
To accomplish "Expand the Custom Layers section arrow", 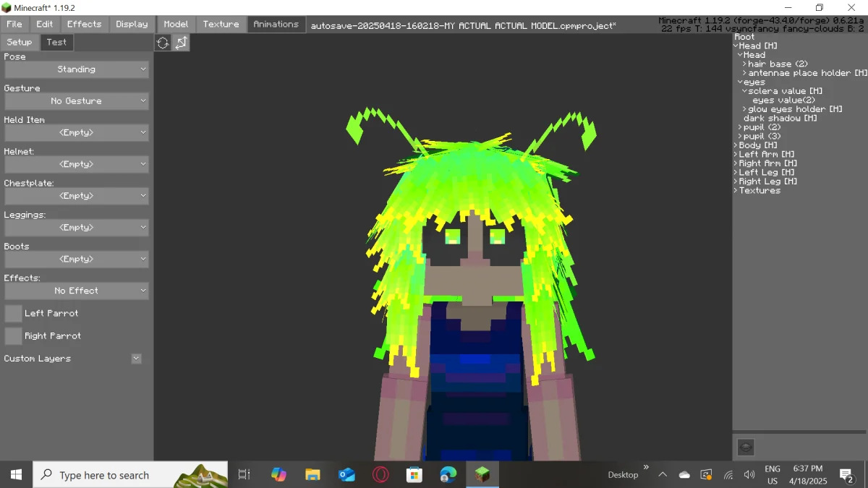I will click(136, 359).
